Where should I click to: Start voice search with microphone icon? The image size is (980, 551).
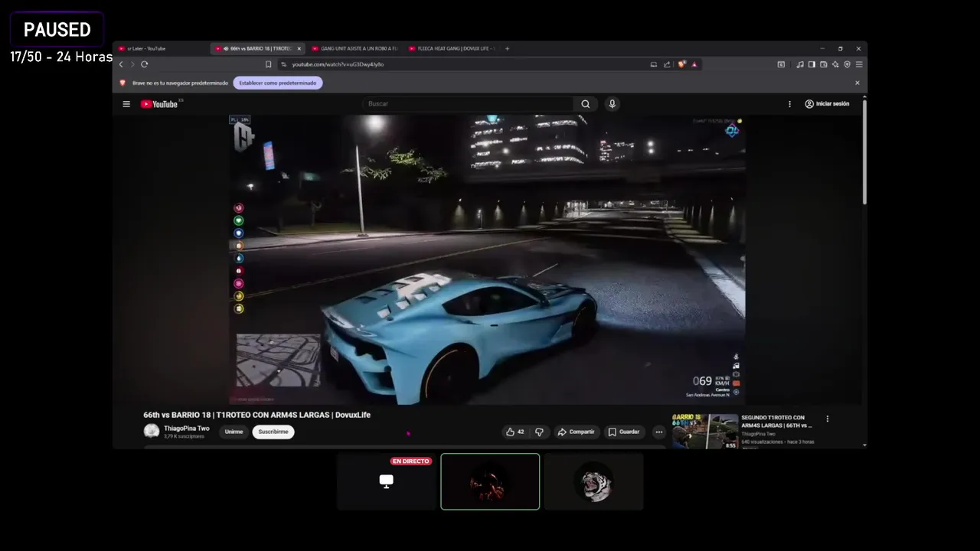(x=612, y=104)
